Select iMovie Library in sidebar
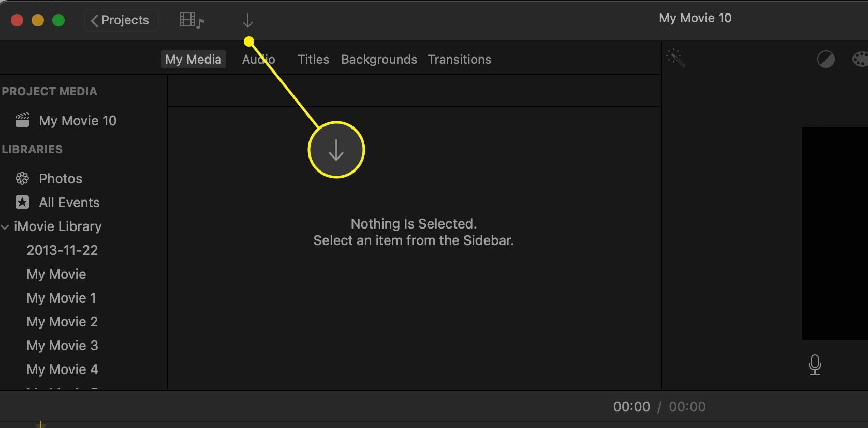 click(x=58, y=226)
